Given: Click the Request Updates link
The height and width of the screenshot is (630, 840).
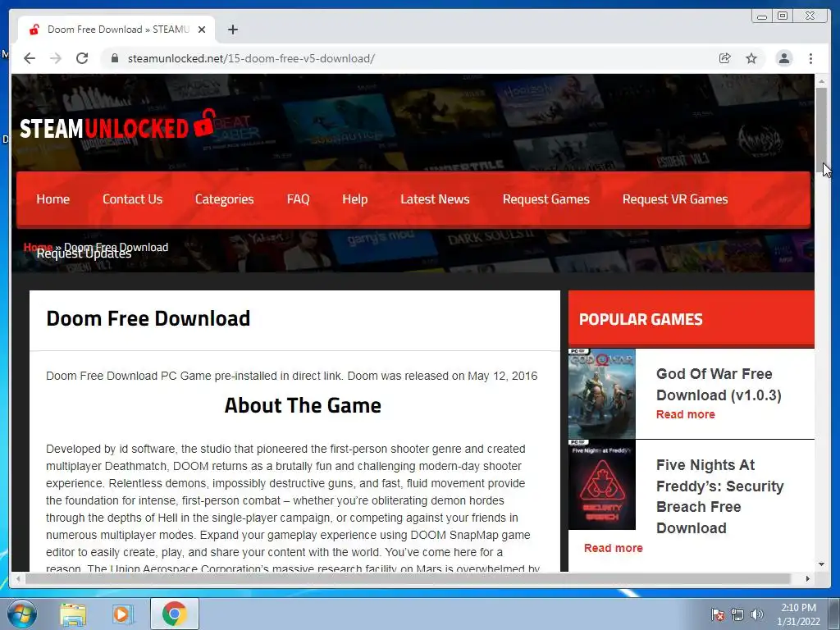Looking at the screenshot, I should 84,254.
